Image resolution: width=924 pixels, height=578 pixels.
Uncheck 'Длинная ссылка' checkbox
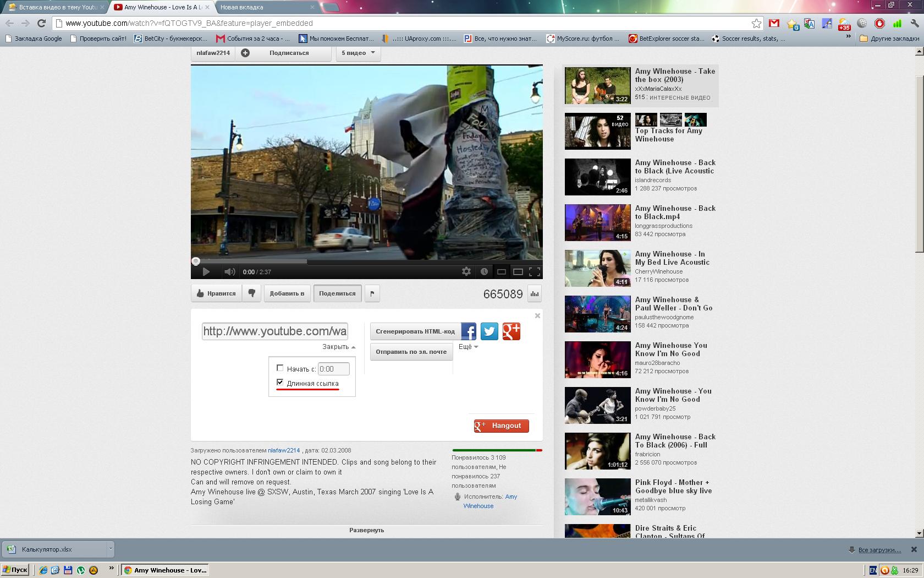click(x=280, y=383)
